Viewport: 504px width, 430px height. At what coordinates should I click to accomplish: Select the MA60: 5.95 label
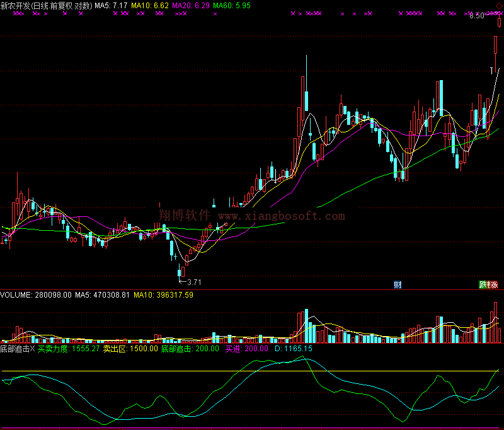(x=232, y=6)
